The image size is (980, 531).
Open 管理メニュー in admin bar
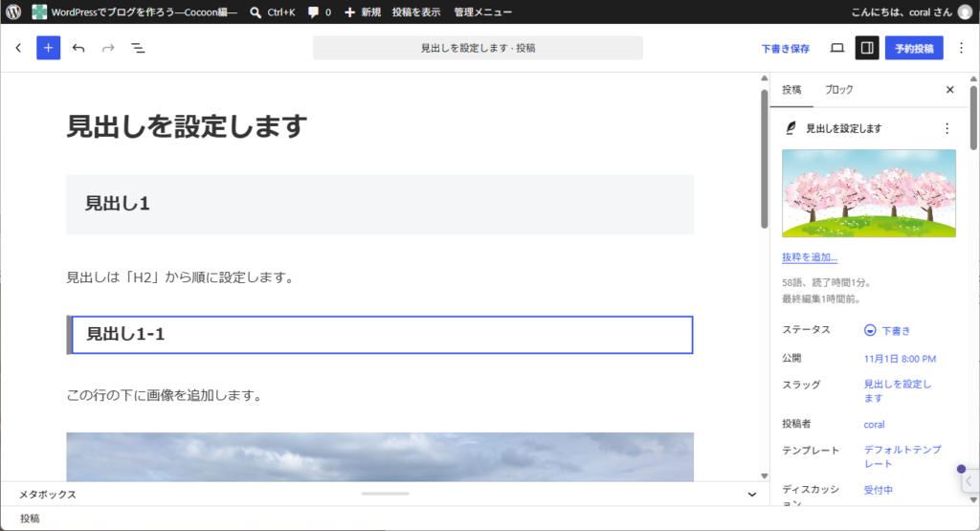[x=482, y=11]
